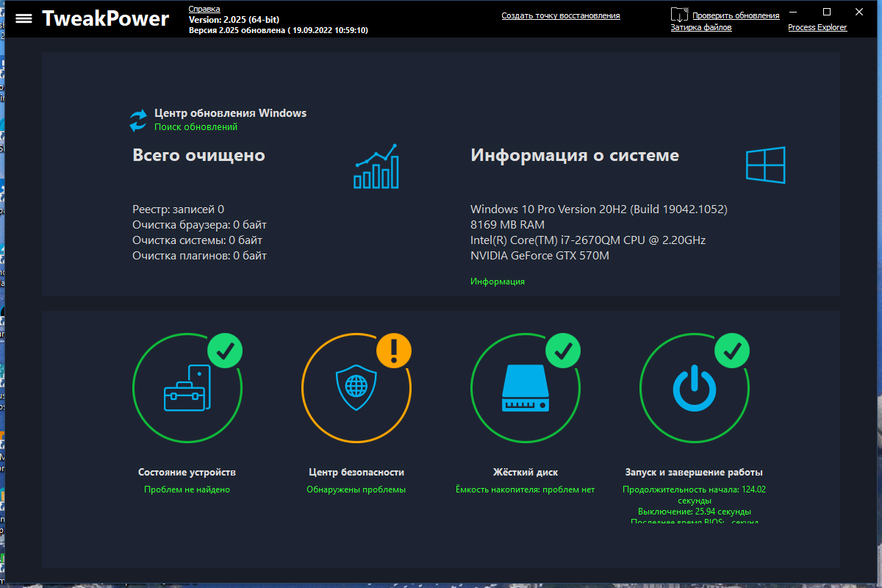Click the Версия 2.025 обновлена date text
Image resolution: width=882 pixels, height=588 pixels.
[279, 30]
